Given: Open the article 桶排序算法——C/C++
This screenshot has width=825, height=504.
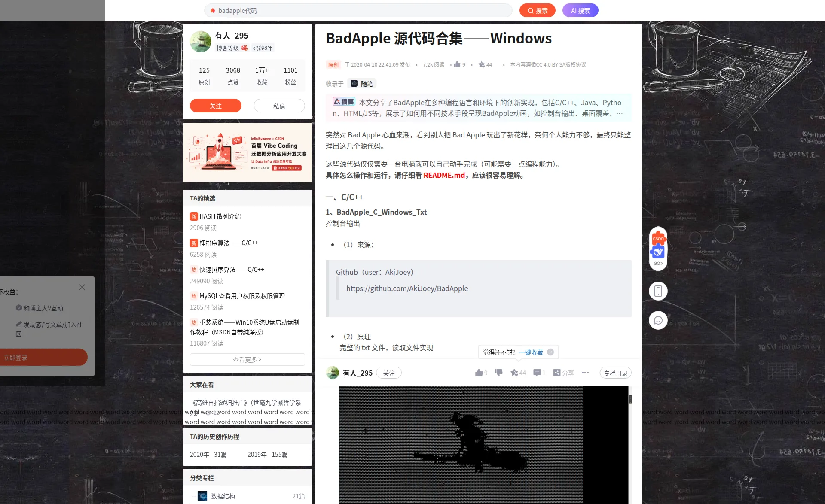Looking at the screenshot, I should pyautogui.click(x=229, y=243).
